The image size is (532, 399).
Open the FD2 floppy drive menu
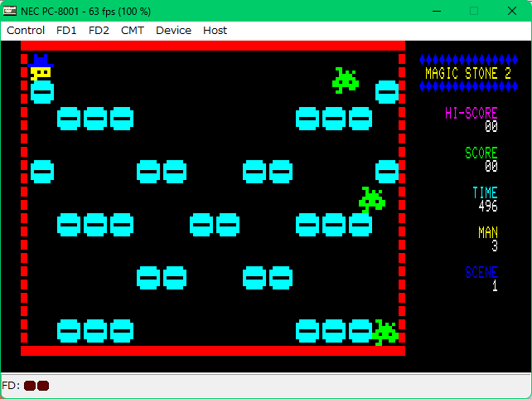[x=99, y=31]
